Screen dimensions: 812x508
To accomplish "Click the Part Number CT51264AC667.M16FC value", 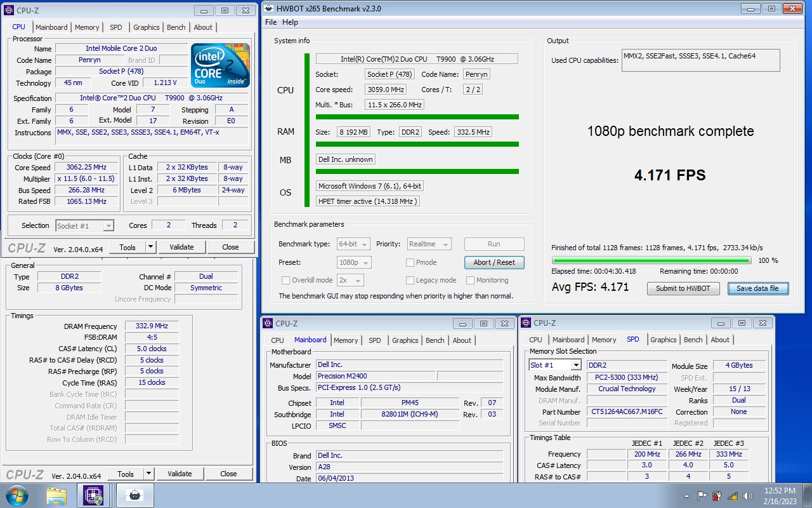I will coord(627,411).
